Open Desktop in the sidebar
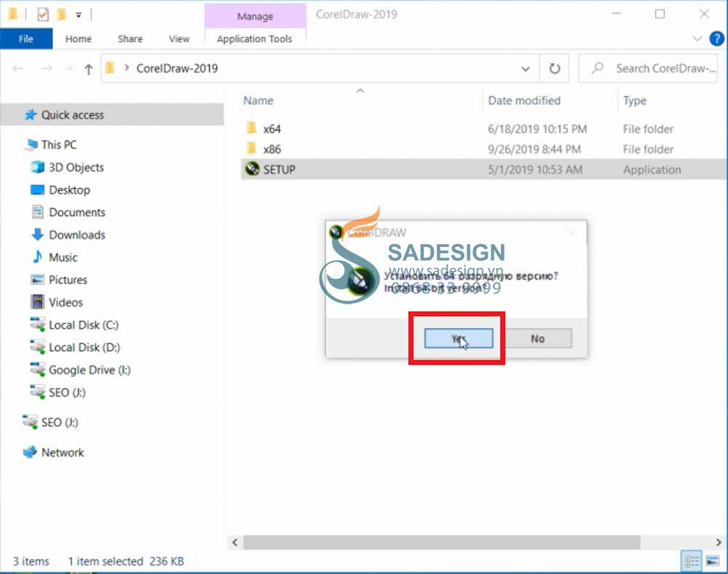 tap(69, 190)
